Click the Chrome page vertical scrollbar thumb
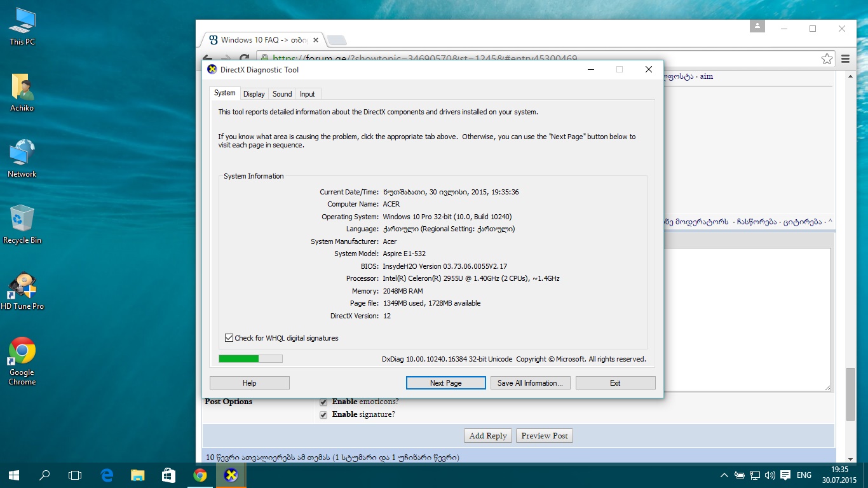This screenshot has height=488, width=868. pyautogui.click(x=850, y=394)
